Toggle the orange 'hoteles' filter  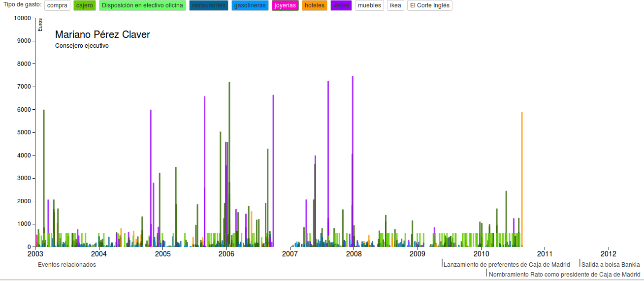(x=314, y=5)
